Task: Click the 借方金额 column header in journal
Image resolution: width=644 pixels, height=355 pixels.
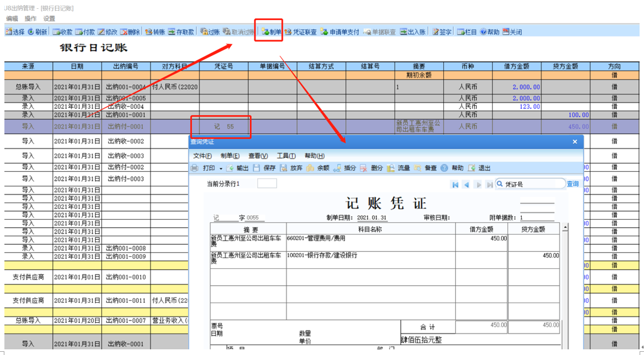Action: click(x=517, y=66)
